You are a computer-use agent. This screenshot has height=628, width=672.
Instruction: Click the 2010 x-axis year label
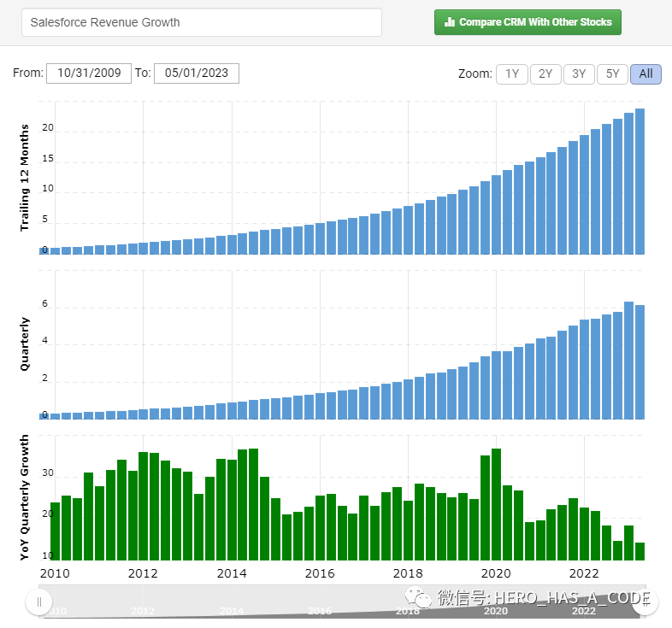coord(55,573)
